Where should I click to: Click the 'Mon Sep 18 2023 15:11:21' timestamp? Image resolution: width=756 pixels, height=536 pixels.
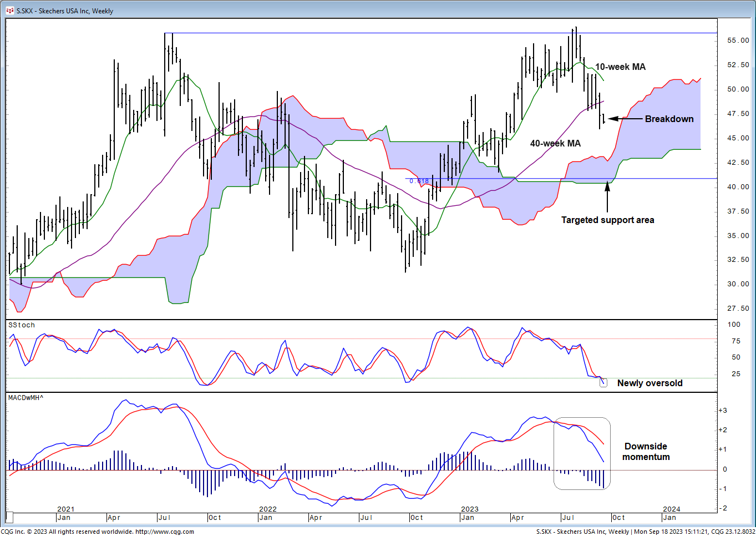[x=670, y=532]
